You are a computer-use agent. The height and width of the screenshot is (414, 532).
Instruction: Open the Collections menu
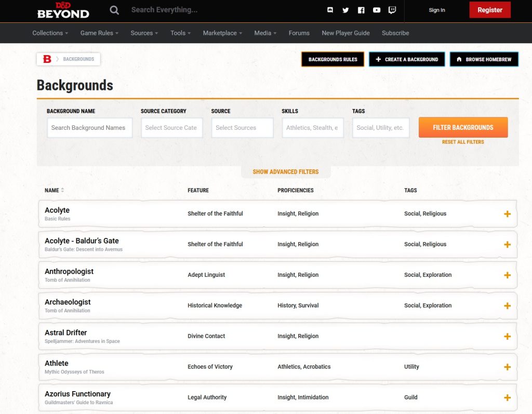pyautogui.click(x=50, y=33)
